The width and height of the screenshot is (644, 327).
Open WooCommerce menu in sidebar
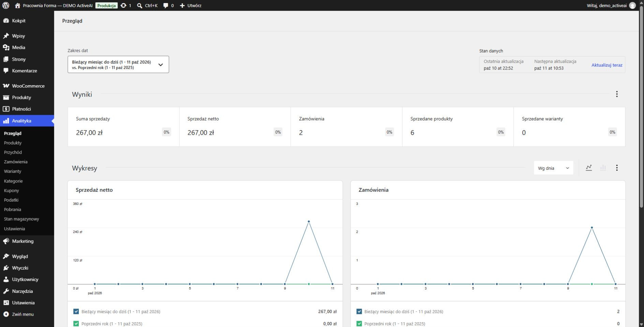[27, 86]
